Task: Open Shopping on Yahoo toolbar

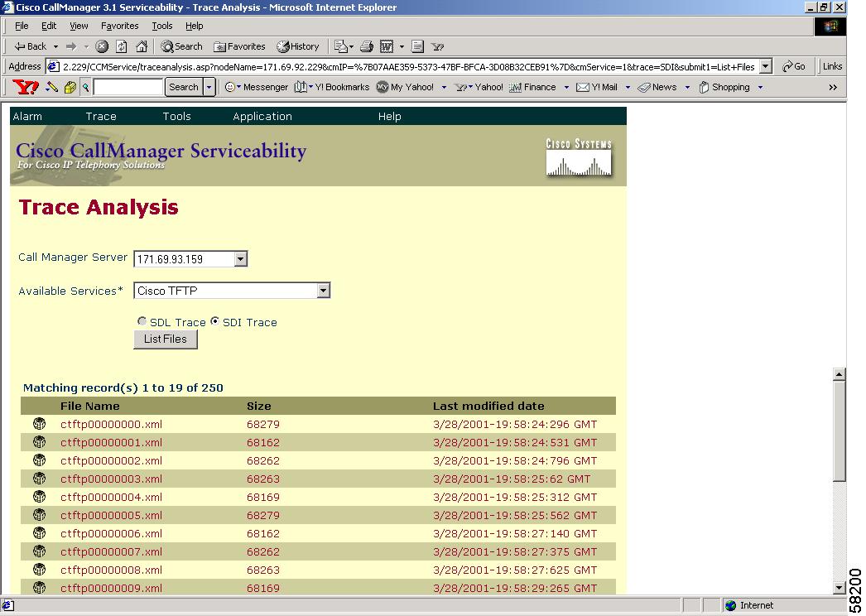Action: point(724,87)
